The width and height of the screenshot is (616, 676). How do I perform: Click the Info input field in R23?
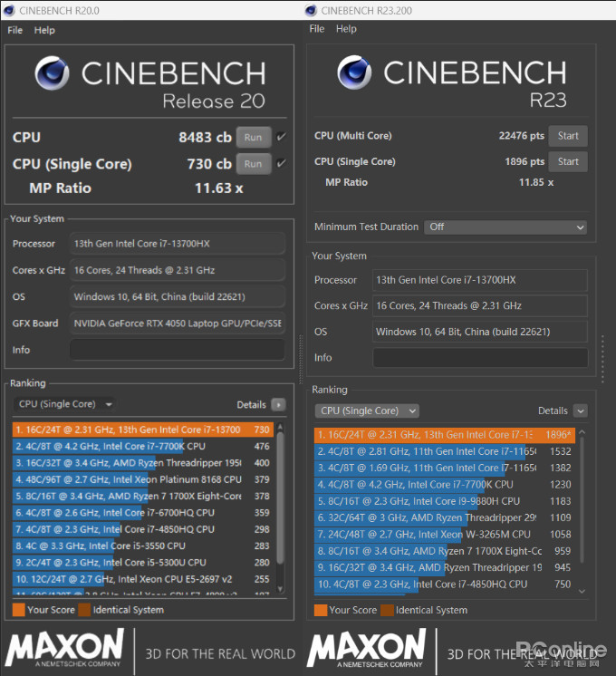(x=480, y=358)
